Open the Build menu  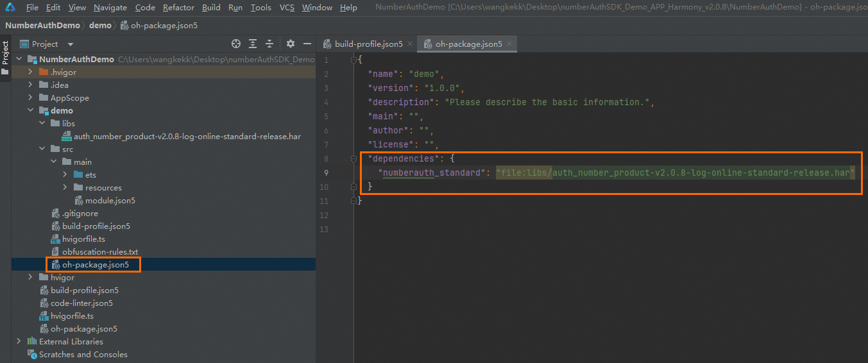click(211, 8)
